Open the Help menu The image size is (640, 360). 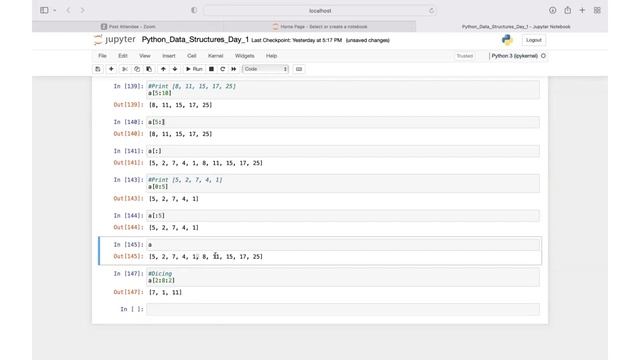click(271, 56)
